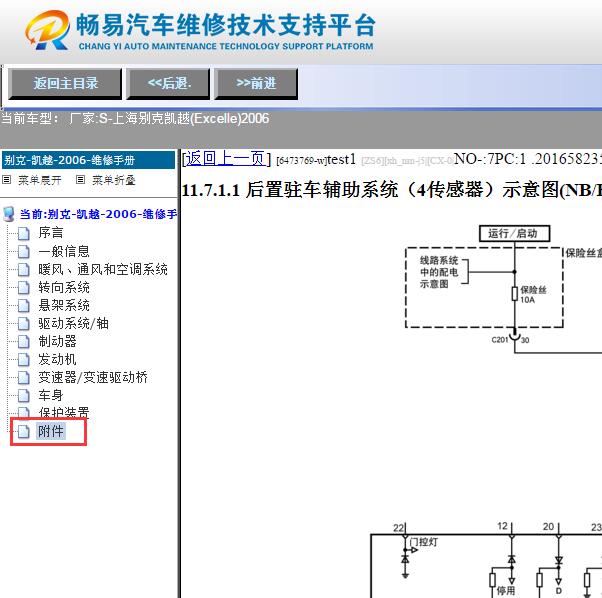Click the C201 connector label
Image resolution: width=602 pixels, height=598 pixels.
point(499,340)
